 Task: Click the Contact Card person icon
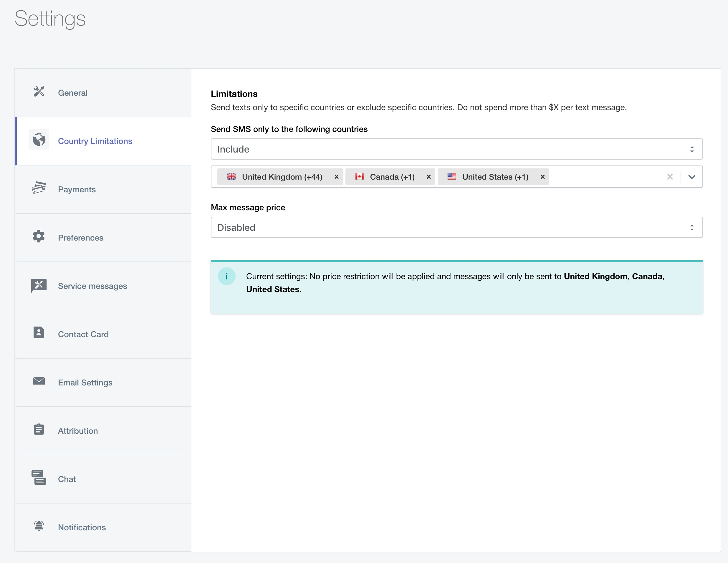pyautogui.click(x=39, y=333)
